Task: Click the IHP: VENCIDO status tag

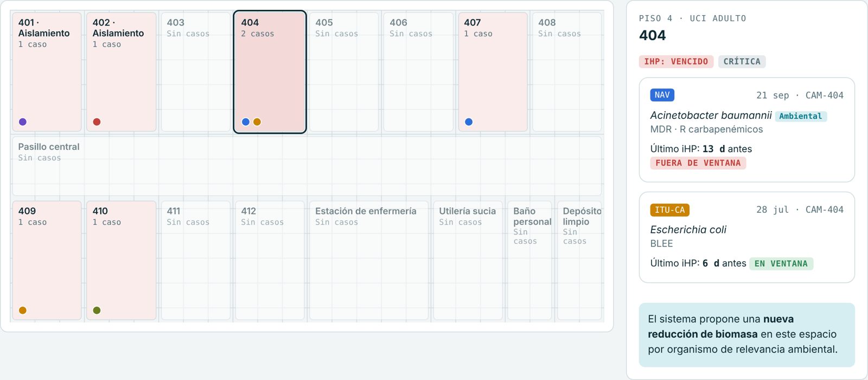Action: (x=676, y=61)
